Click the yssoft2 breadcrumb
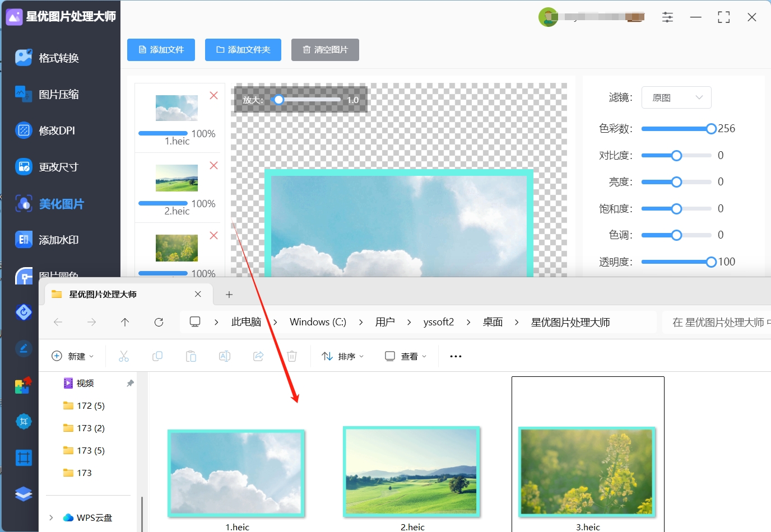Screen dimensions: 771x532 [439, 322]
